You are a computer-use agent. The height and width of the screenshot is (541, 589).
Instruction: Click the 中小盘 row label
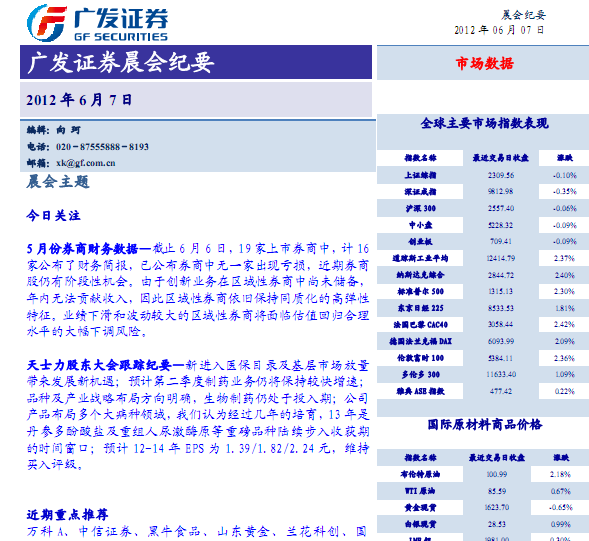[420, 225]
